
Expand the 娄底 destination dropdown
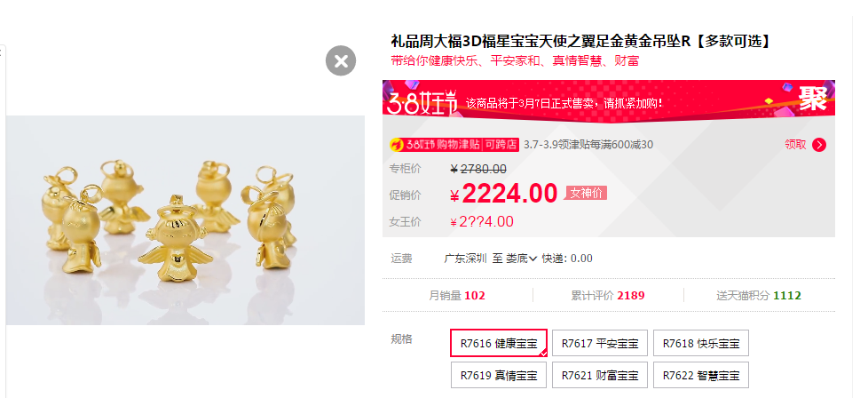(522, 259)
